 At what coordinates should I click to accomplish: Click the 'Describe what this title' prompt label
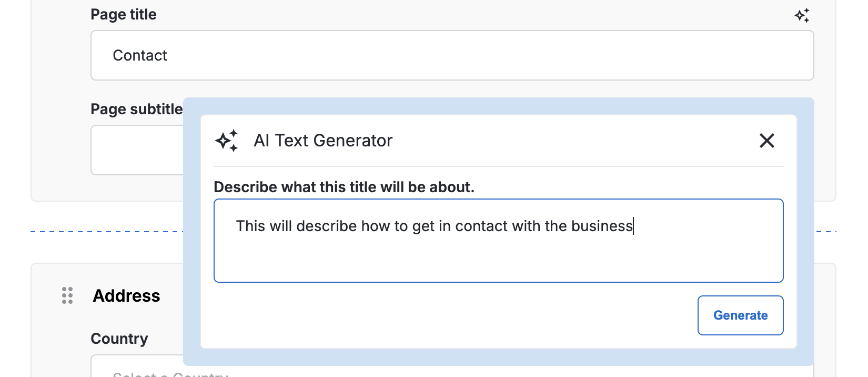(x=344, y=187)
